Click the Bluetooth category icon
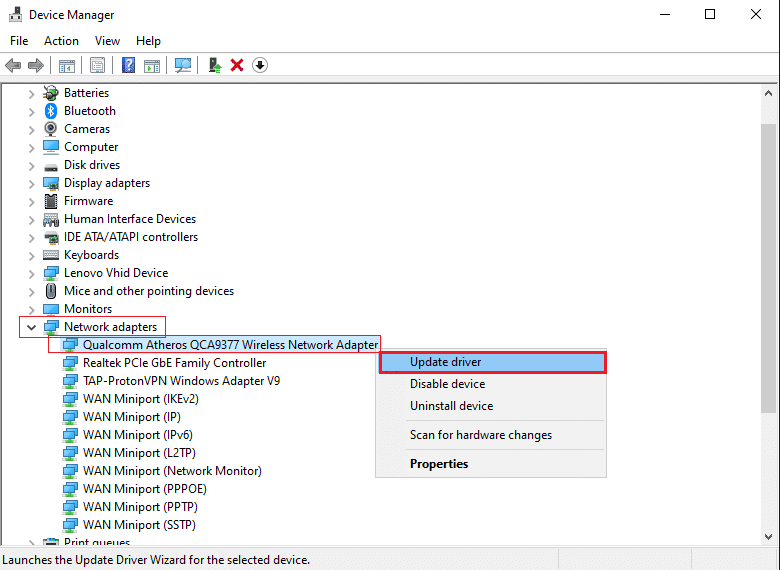 point(52,111)
